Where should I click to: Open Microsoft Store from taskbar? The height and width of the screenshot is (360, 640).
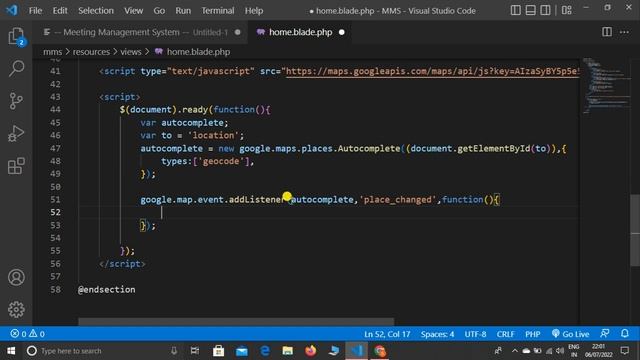coord(218,351)
